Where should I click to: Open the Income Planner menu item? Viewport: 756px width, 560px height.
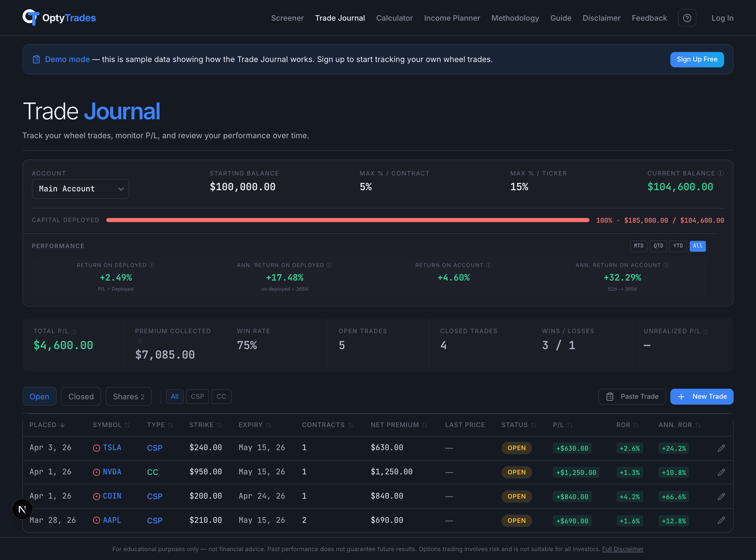click(x=452, y=18)
